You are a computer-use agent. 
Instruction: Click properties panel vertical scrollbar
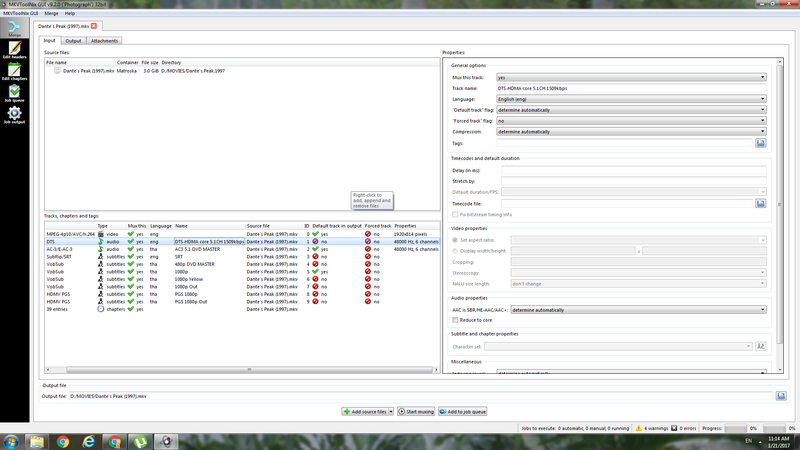pos(780,204)
